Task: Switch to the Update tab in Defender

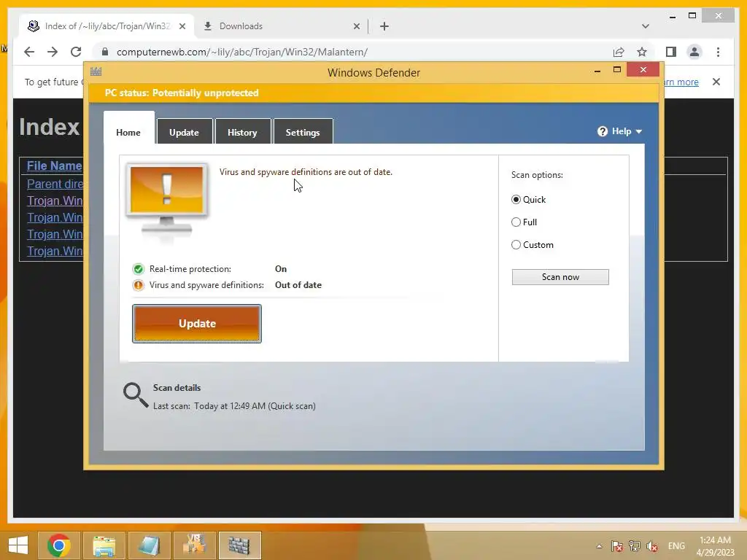Action: pyautogui.click(x=184, y=132)
